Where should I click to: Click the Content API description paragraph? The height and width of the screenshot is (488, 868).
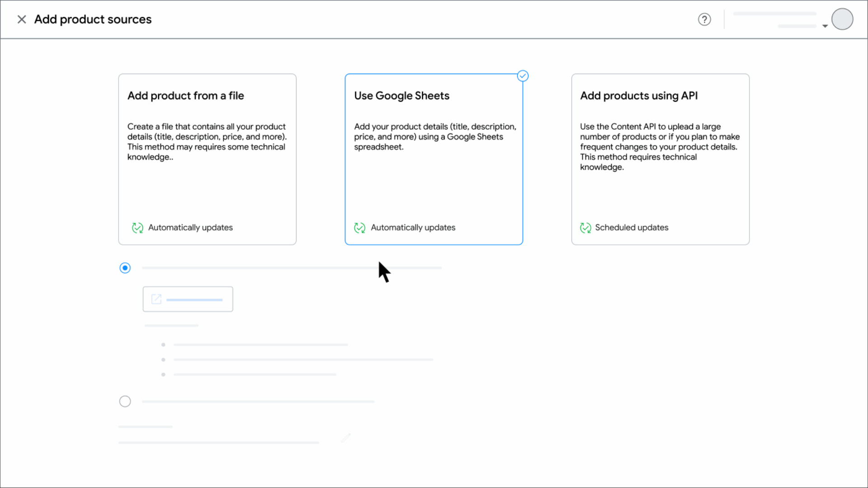(x=660, y=147)
